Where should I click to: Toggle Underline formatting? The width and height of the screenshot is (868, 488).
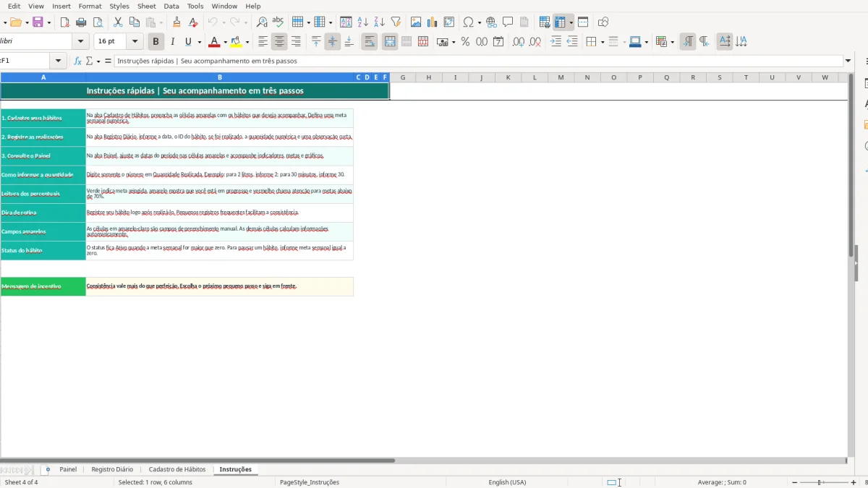tap(188, 42)
